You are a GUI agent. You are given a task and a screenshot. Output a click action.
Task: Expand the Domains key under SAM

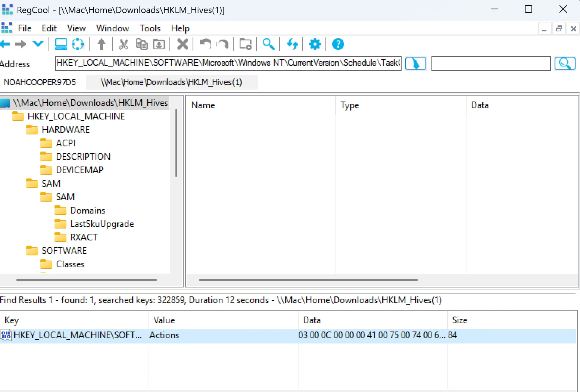(x=88, y=211)
